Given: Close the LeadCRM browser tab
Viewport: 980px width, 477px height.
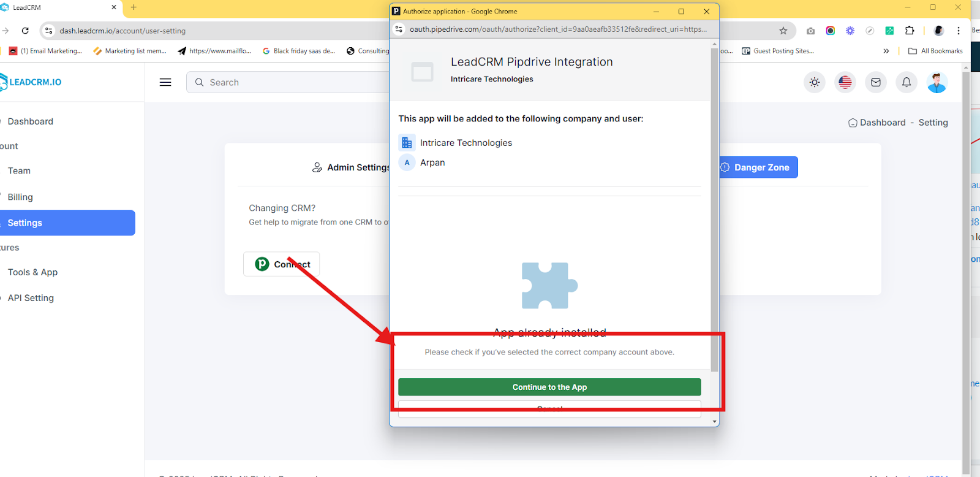Looking at the screenshot, I should pos(114,7).
